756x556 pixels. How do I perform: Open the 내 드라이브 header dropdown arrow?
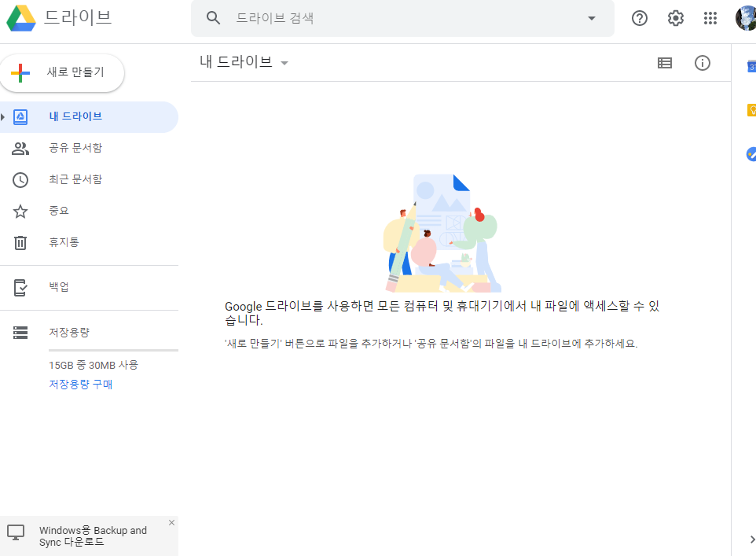(284, 63)
